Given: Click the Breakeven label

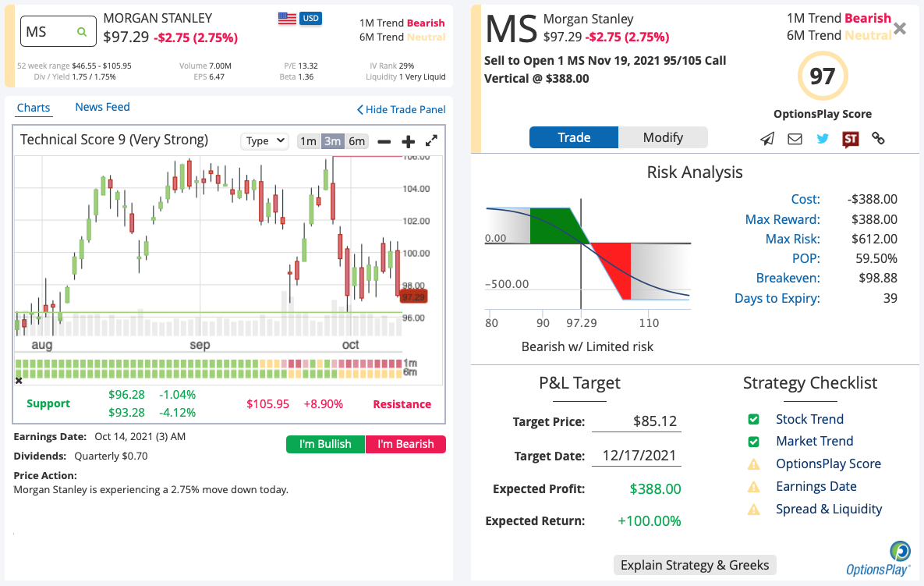Looking at the screenshot, I should click(x=788, y=278).
